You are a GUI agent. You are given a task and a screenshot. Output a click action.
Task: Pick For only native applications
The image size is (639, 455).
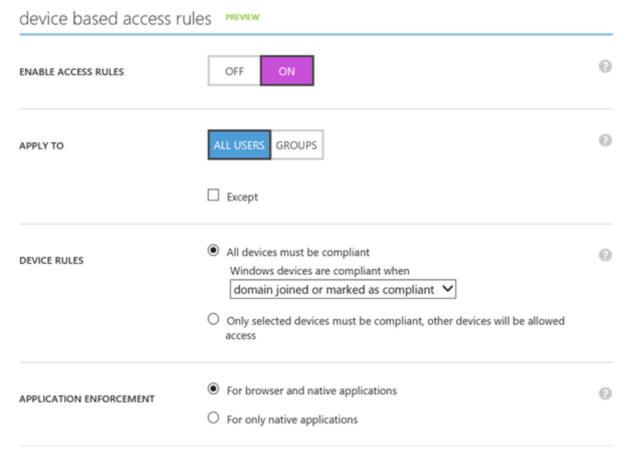[213, 418]
